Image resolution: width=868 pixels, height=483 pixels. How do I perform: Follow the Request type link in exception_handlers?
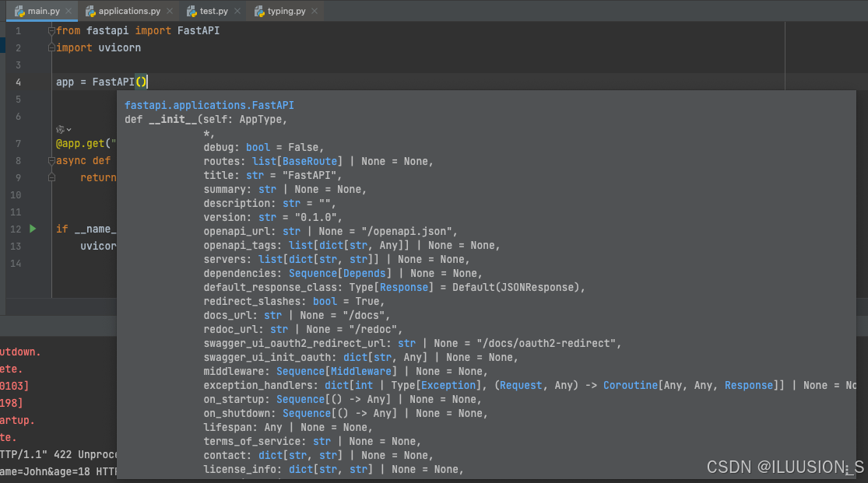coord(521,385)
